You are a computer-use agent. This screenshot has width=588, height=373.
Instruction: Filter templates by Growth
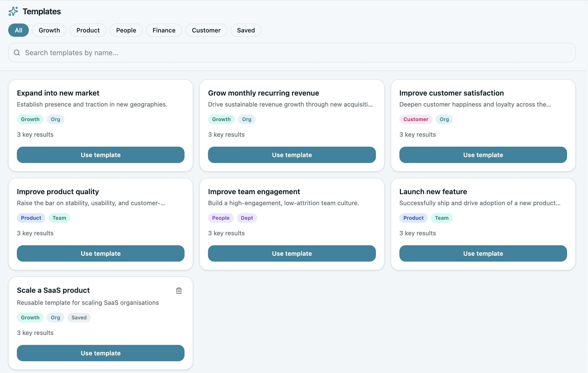coord(49,30)
